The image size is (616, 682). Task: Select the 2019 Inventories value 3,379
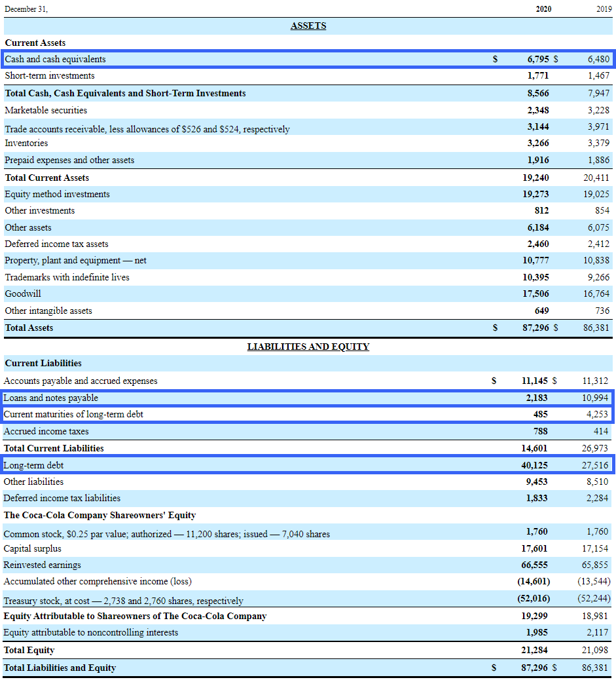coord(598,143)
